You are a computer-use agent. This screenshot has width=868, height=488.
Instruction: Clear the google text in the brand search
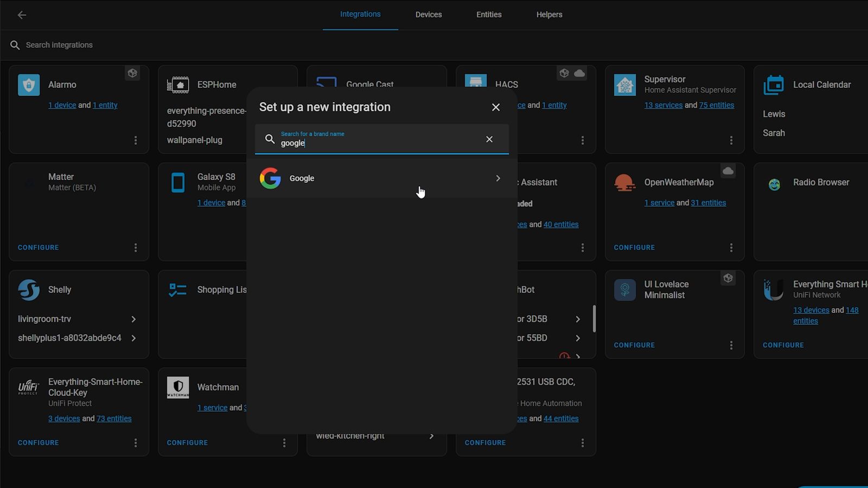(489, 139)
